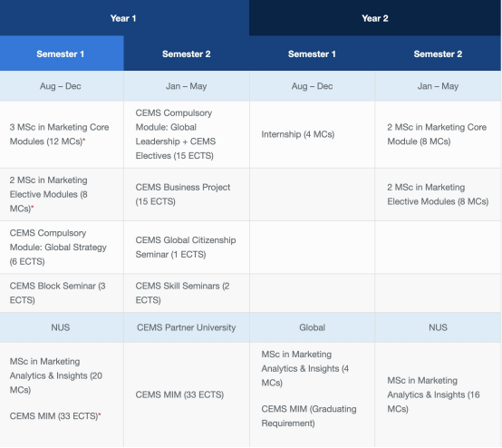Click Year 2 Semester 2 Elective Modules (8 MCs)
Screen dimensions: 502x448
click(438, 194)
